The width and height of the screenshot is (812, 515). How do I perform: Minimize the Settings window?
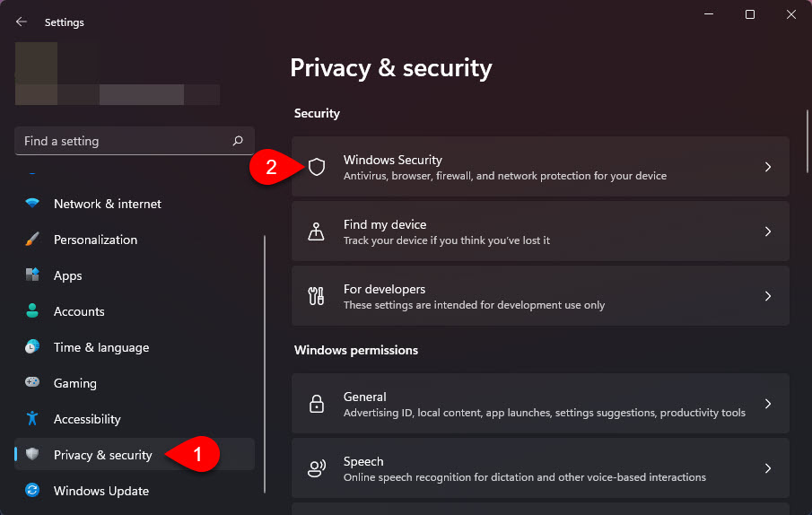[709, 14]
